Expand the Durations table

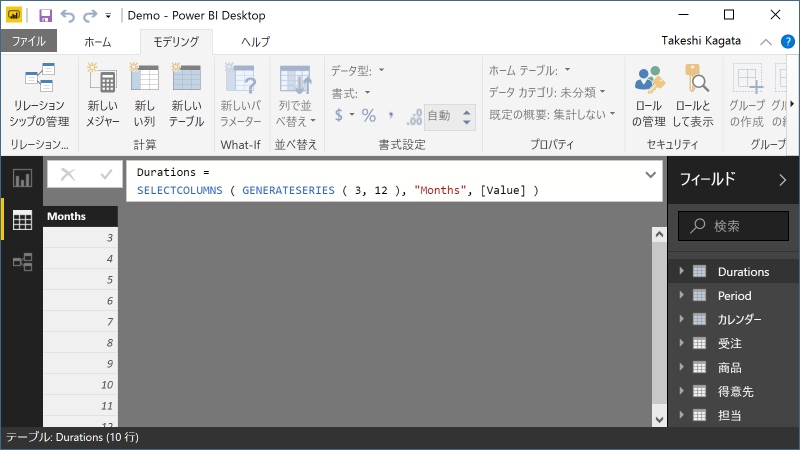(682, 271)
